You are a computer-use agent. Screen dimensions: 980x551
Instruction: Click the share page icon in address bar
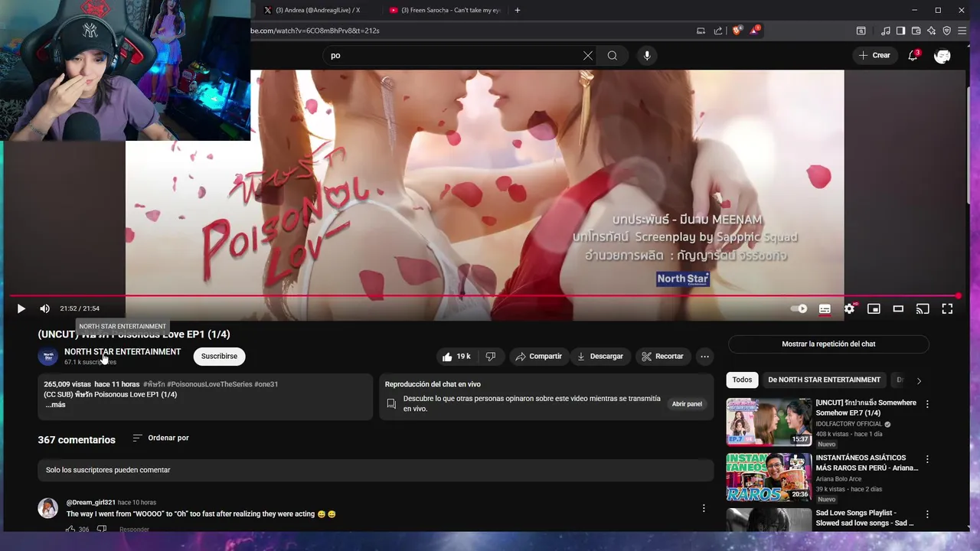tap(718, 31)
